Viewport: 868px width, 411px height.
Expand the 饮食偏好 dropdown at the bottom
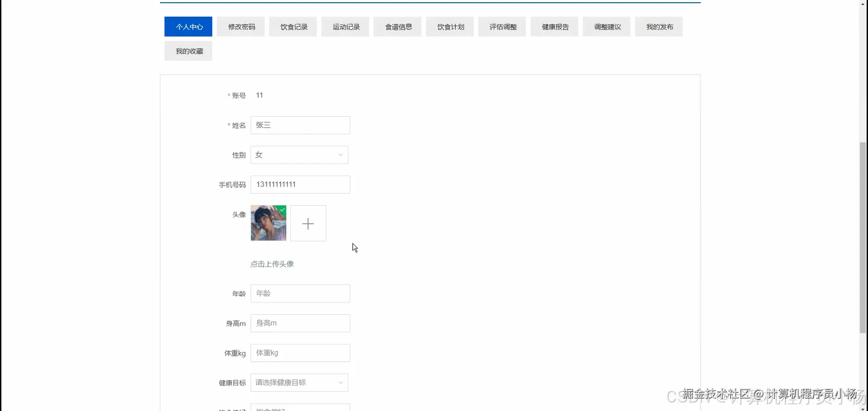coord(300,407)
